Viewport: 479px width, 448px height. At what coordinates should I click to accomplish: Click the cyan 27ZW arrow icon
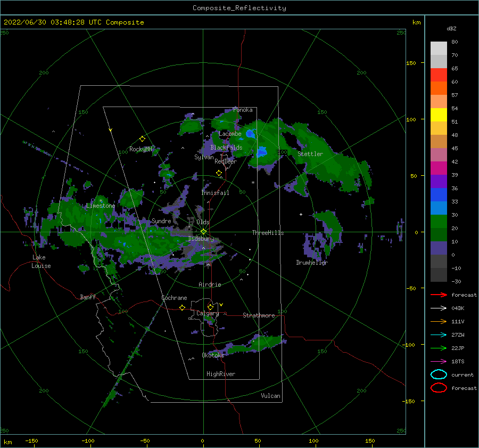click(x=439, y=335)
